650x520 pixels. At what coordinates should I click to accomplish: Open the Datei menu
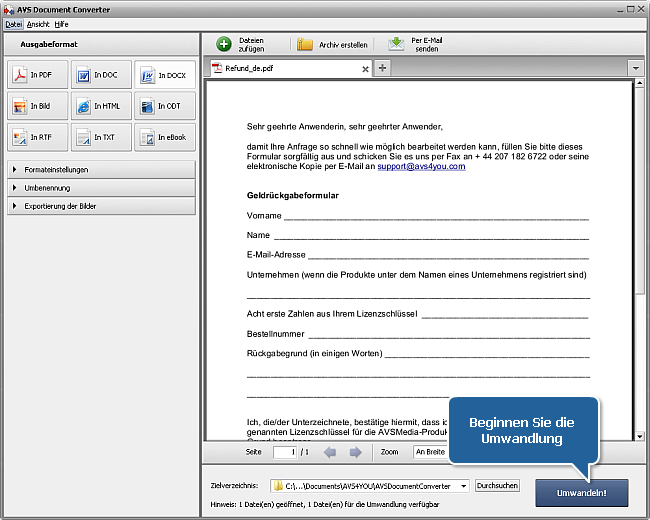pyautogui.click(x=14, y=23)
